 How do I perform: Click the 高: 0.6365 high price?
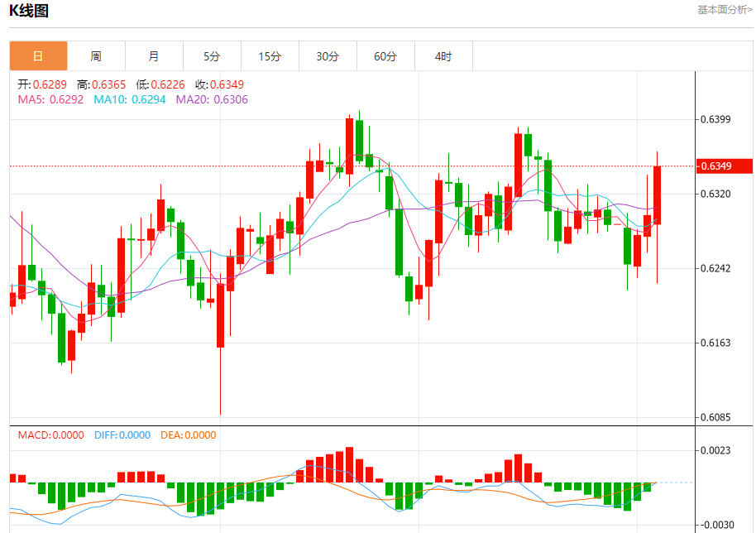tap(101, 85)
